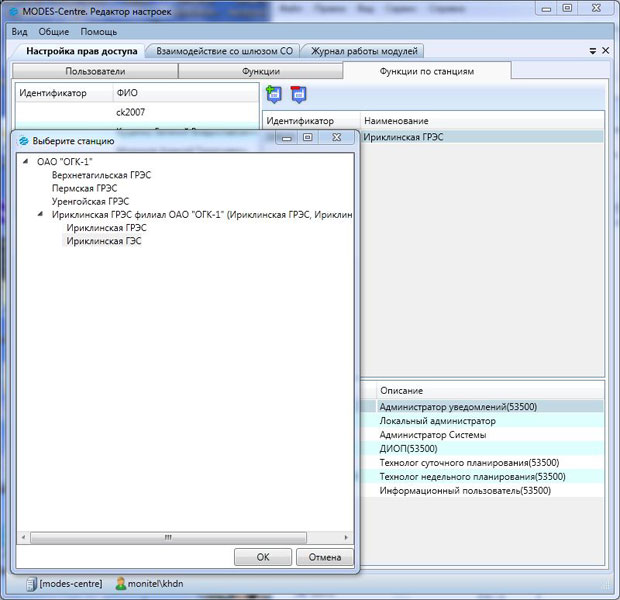Viewport: 620px width, 600px height.
Task: Open the Функции sub-tab
Action: (x=261, y=71)
